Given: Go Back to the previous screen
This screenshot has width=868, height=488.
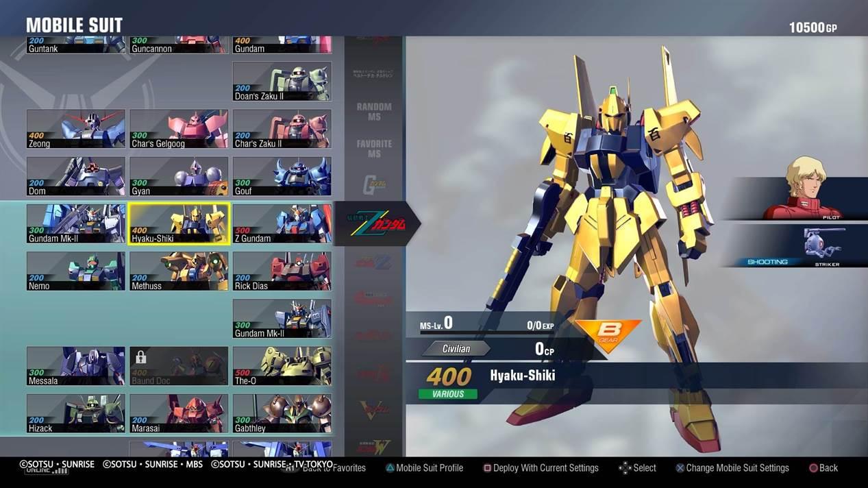Looking at the screenshot, I should click(828, 468).
